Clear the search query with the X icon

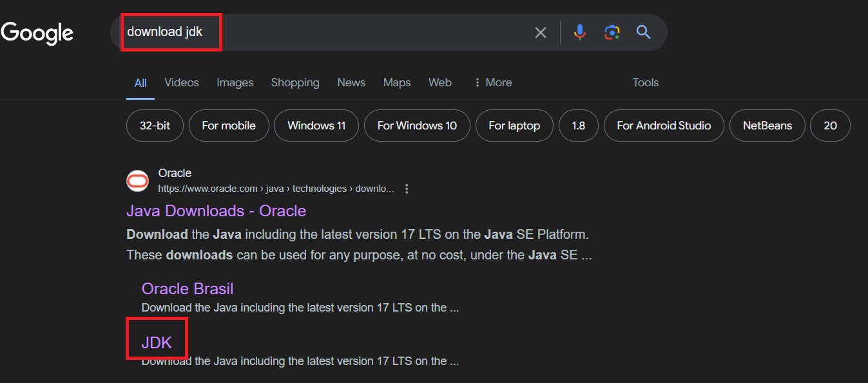(x=540, y=32)
